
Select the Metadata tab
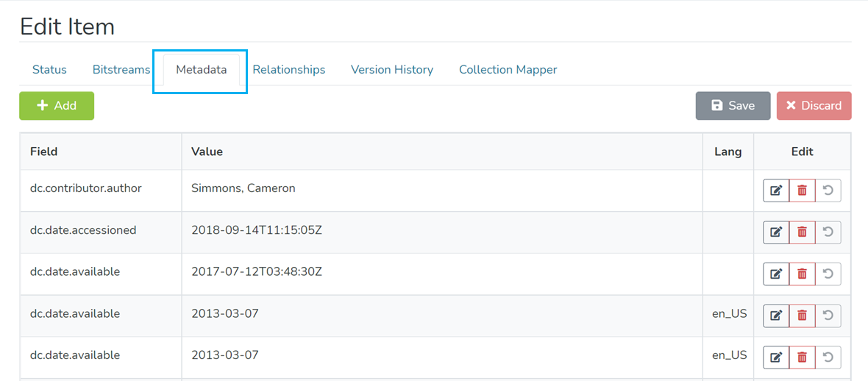point(201,70)
